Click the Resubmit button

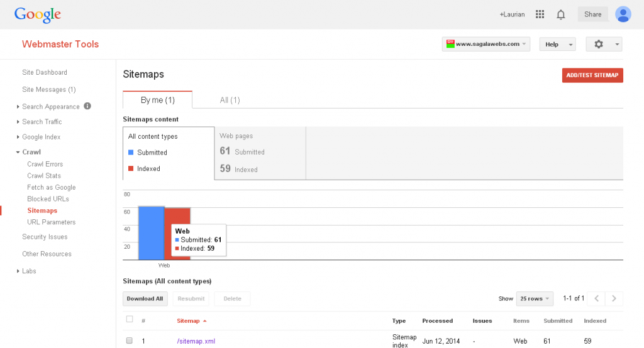tap(191, 298)
